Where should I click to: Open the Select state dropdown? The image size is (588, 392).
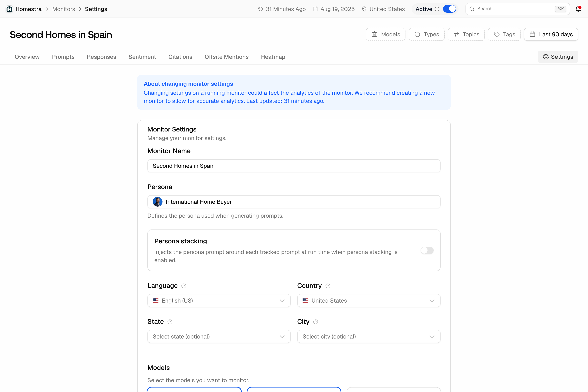click(219, 336)
